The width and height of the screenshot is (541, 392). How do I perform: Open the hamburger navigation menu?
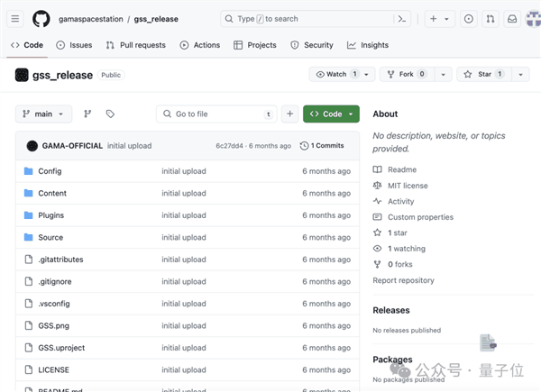pos(15,19)
